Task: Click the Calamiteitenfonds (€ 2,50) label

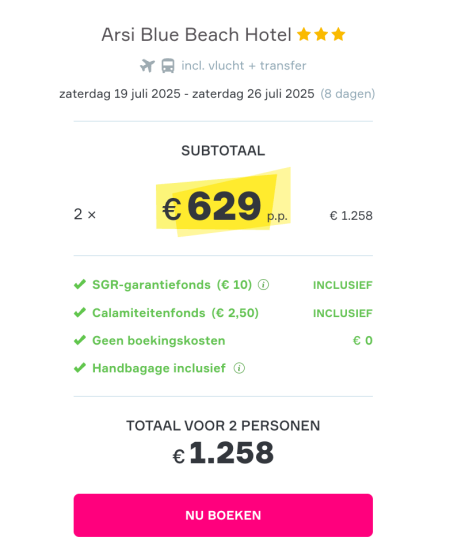Action: tap(175, 313)
